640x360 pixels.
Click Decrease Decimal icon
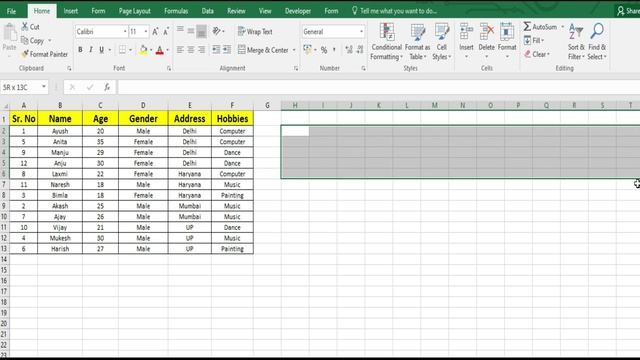360,50
